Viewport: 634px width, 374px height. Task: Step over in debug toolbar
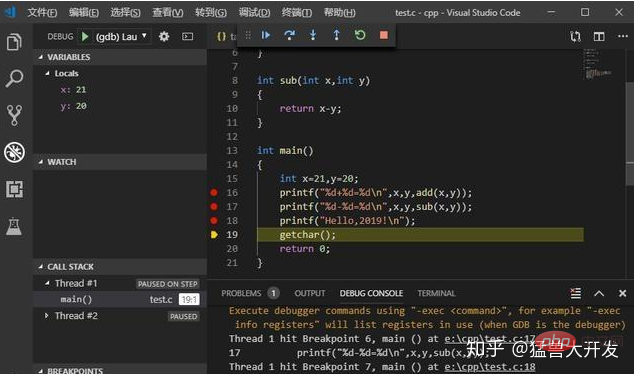click(x=289, y=35)
